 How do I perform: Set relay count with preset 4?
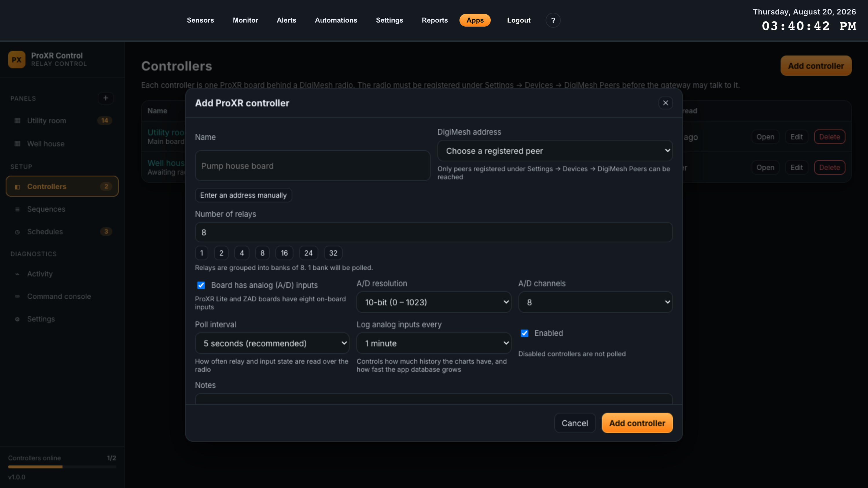click(242, 253)
